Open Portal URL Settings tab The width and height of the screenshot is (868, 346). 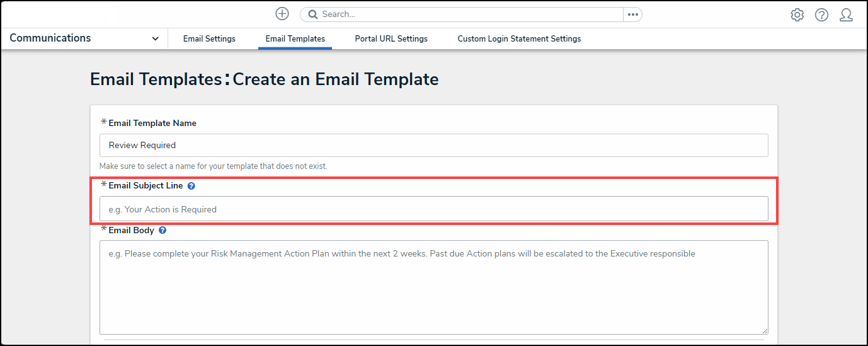coord(391,38)
